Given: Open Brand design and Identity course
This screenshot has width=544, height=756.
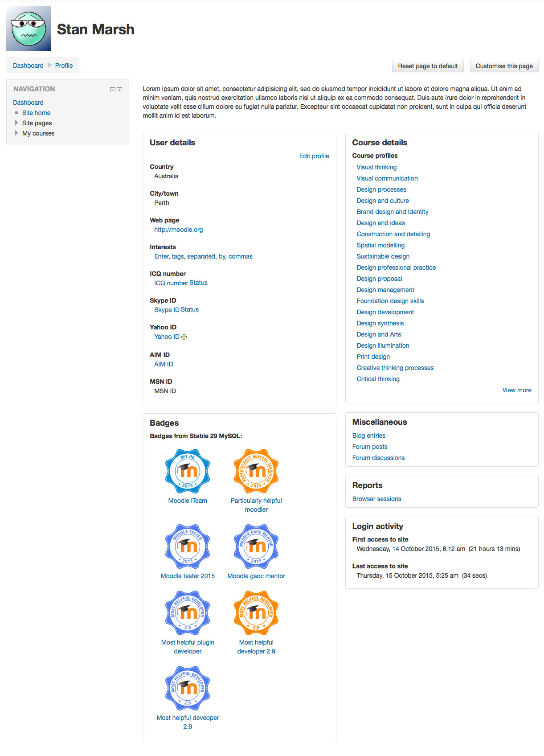Looking at the screenshot, I should (393, 212).
